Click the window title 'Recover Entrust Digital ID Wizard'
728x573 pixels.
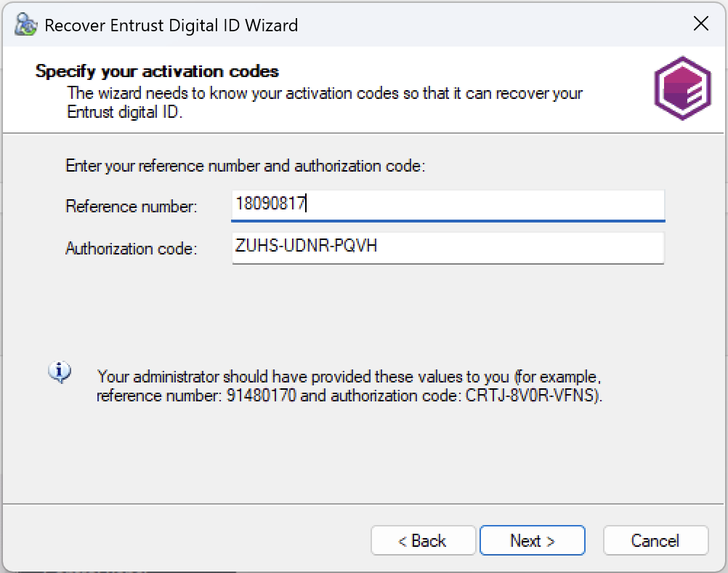point(171,25)
